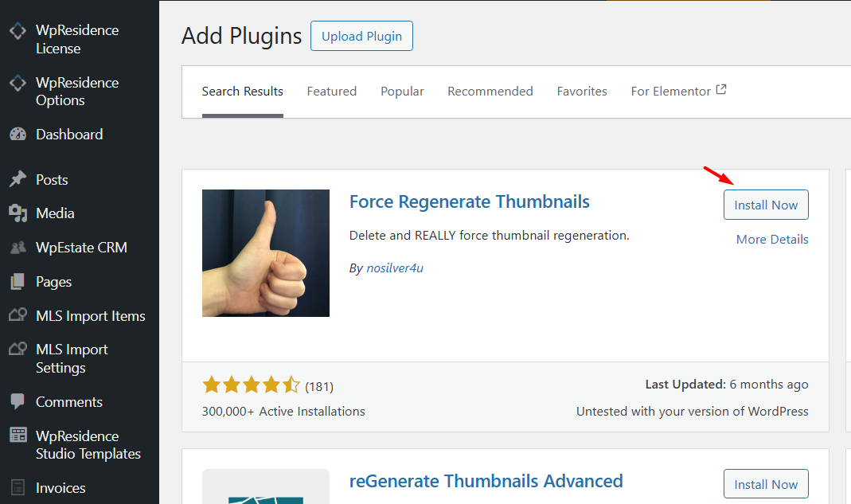This screenshot has width=851, height=504.
Task: Open MLS Import Settings menu
Action: point(72,358)
